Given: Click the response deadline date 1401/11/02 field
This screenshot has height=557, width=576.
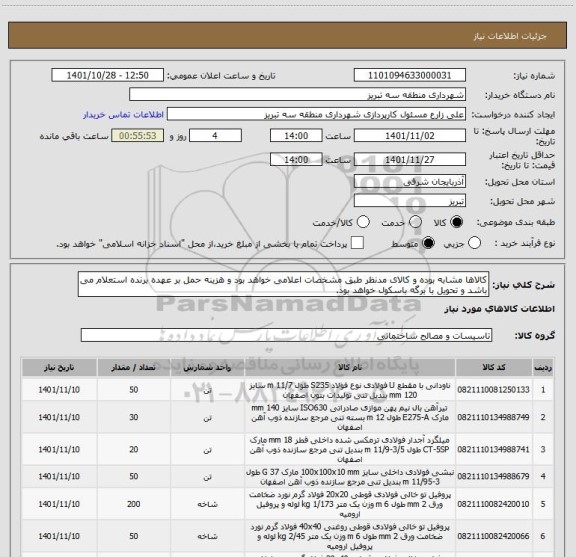Looking at the screenshot, I should [x=410, y=136].
